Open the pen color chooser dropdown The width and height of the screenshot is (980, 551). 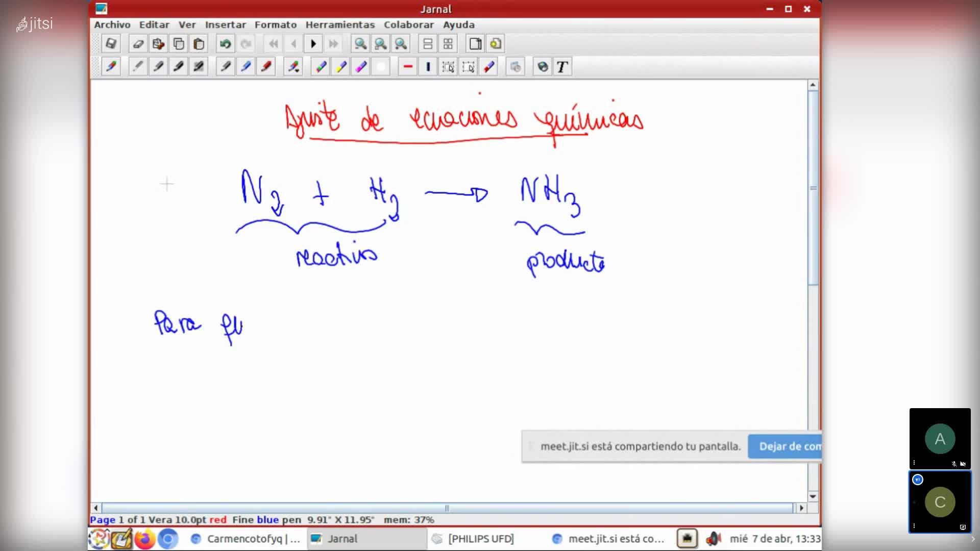pyautogui.click(x=293, y=67)
